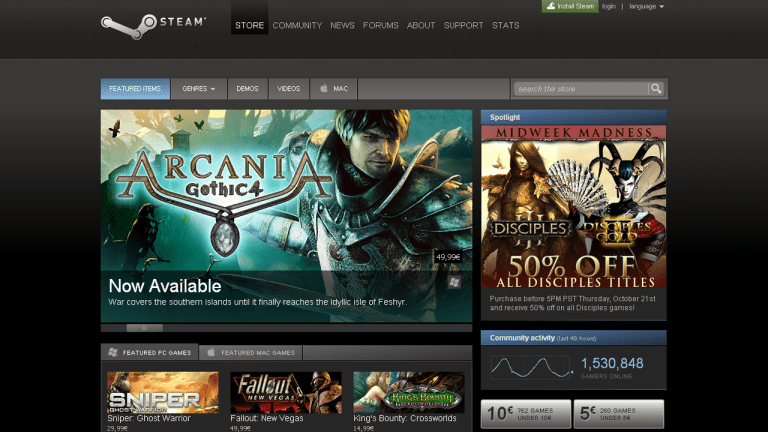Go to the Community page
Viewport: 768px width, 432px height.
point(297,25)
